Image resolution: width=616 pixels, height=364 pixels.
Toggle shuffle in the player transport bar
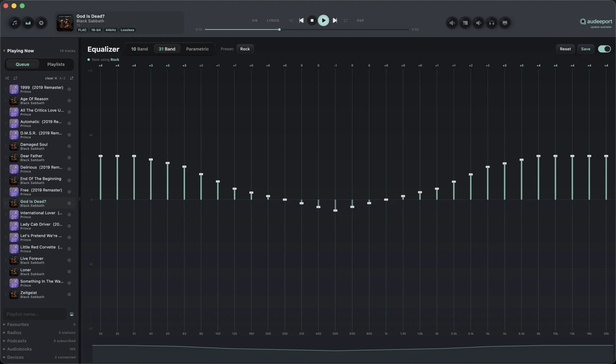tap(291, 20)
